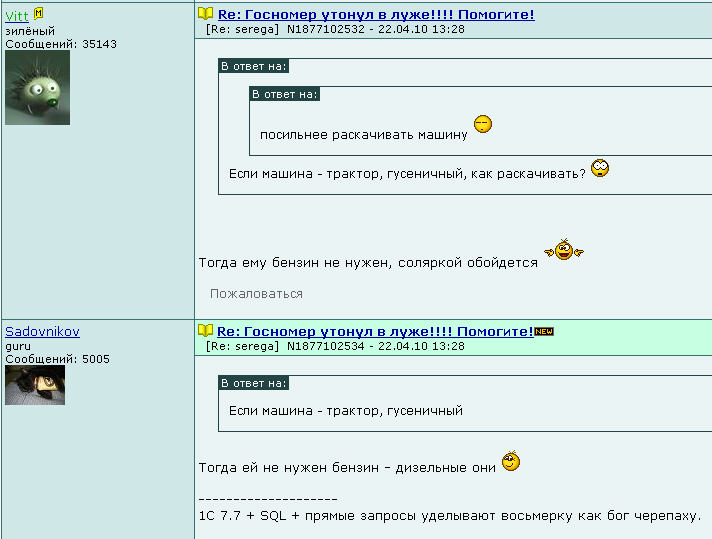Click smiley after 'посильнее раскачивать машину'
712x539 pixels.
[x=482, y=125]
